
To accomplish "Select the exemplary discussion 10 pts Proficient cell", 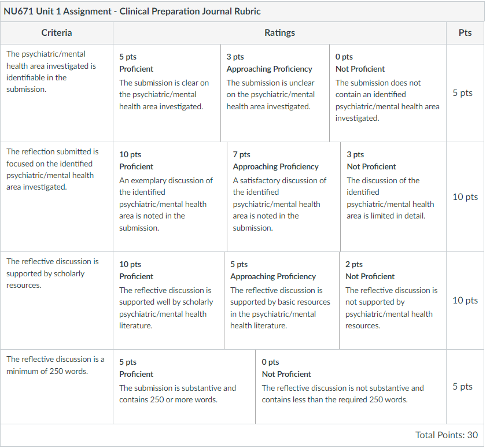I will click(x=170, y=197).
